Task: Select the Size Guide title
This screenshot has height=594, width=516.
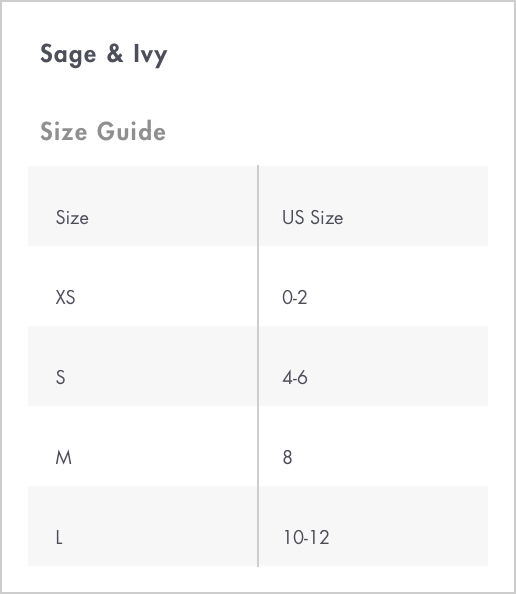Action: 103,131
